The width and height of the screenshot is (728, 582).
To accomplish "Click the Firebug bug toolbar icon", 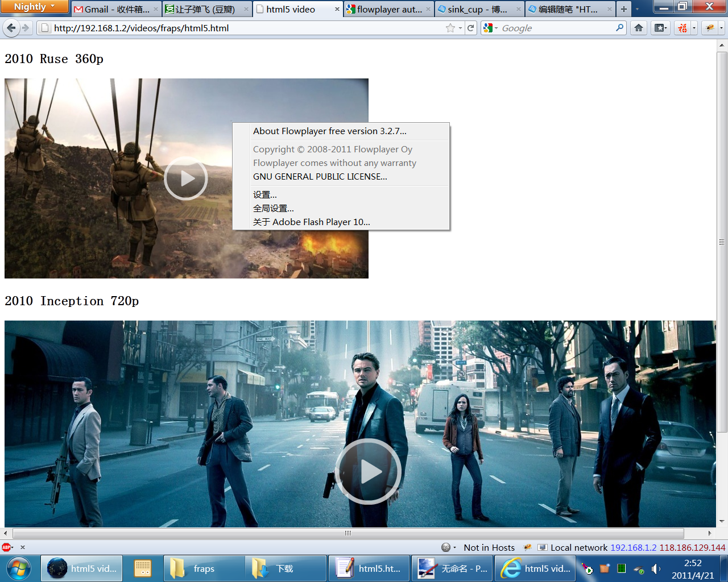I will [710, 28].
